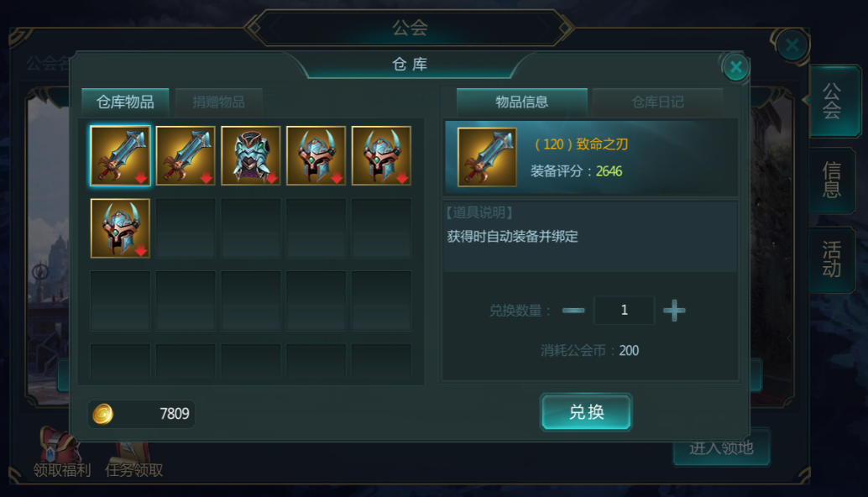Click the gold guild coin icon
The height and width of the screenshot is (497, 868).
tap(103, 414)
